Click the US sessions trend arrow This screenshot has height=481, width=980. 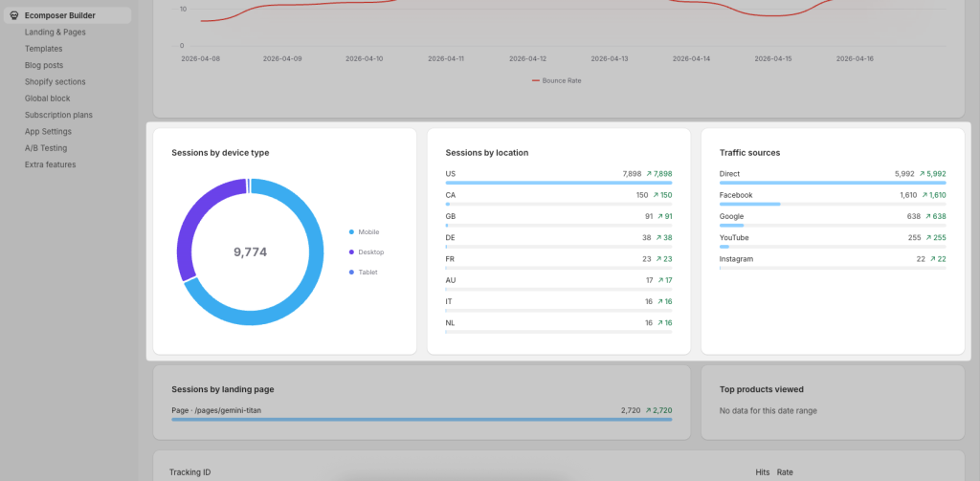(x=649, y=174)
